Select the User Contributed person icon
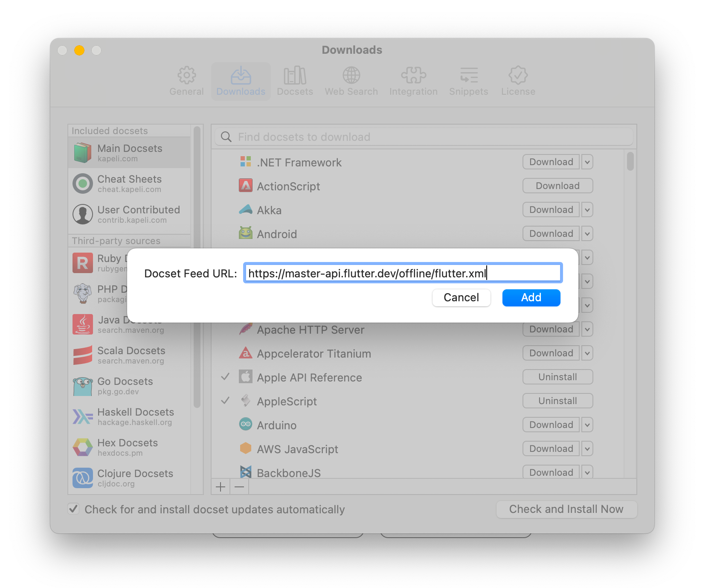720x588 pixels. [x=83, y=214]
